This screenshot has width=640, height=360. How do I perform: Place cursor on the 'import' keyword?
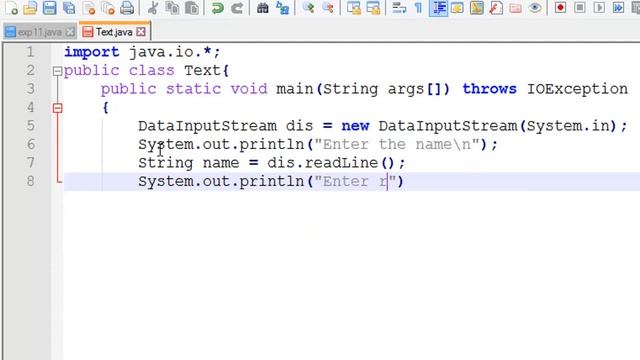coord(92,52)
